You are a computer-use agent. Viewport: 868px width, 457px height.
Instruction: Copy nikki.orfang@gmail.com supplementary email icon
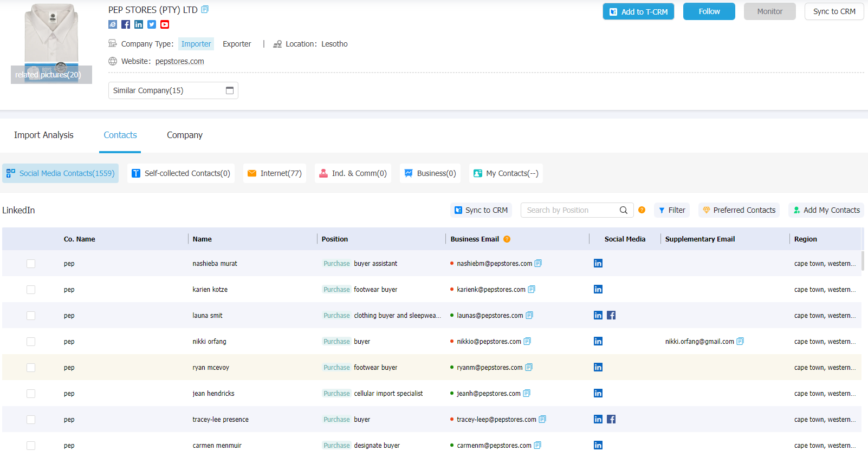[x=740, y=342]
